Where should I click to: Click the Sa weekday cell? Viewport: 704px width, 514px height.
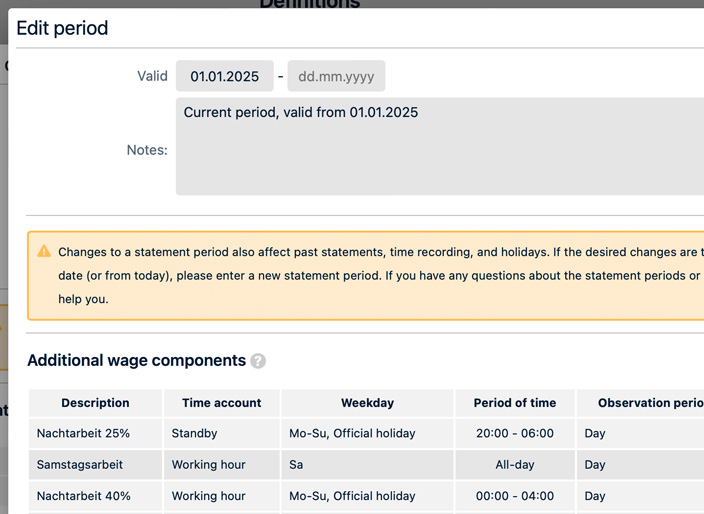[x=297, y=465]
